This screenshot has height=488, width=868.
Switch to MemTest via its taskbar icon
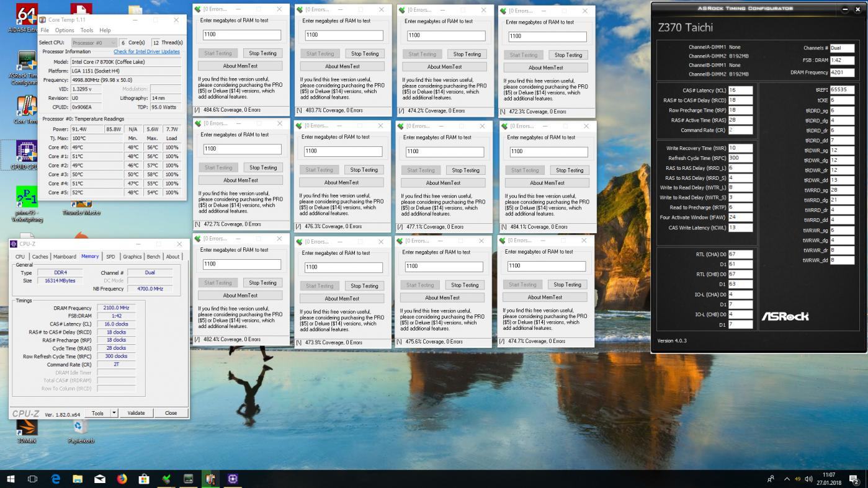click(166, 479)
